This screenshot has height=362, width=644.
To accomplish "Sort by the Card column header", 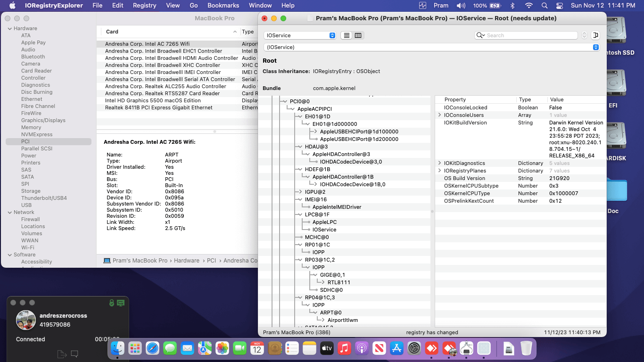I will coord(172,32).
